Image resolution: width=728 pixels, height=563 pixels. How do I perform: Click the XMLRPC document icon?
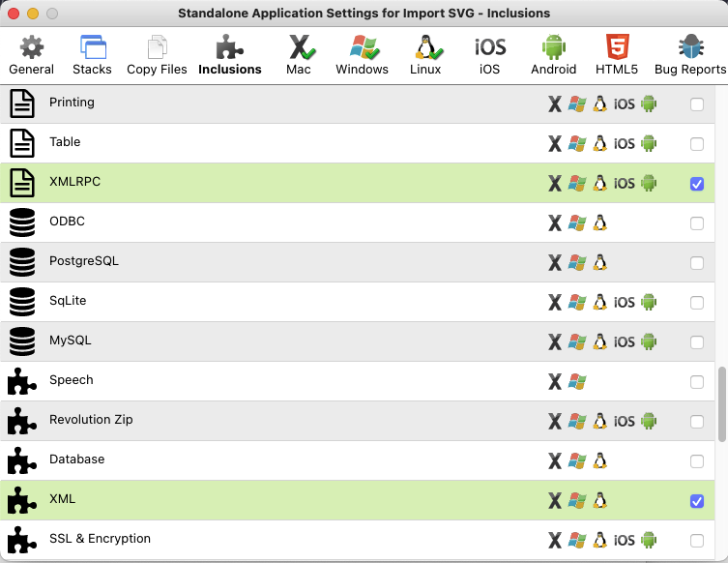(x=22, y=183)
